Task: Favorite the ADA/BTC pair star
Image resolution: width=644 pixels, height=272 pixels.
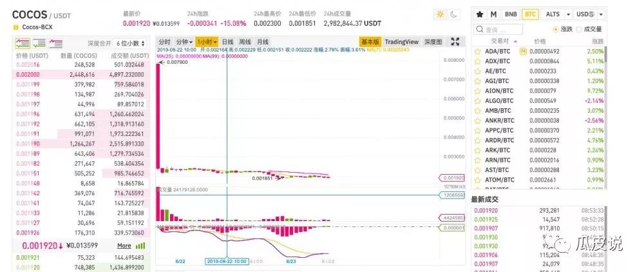Action: tap(478, 52)
